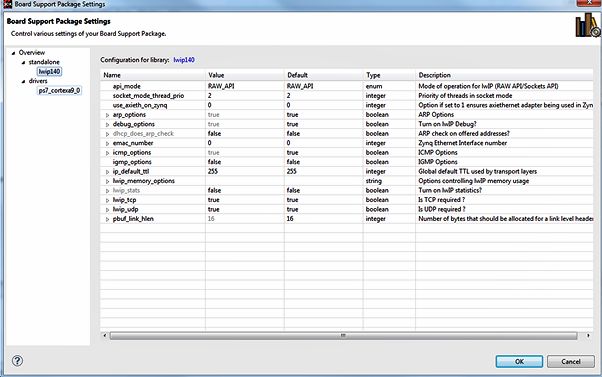Click the horizontal scrollbar thumb

coord(343,336)
